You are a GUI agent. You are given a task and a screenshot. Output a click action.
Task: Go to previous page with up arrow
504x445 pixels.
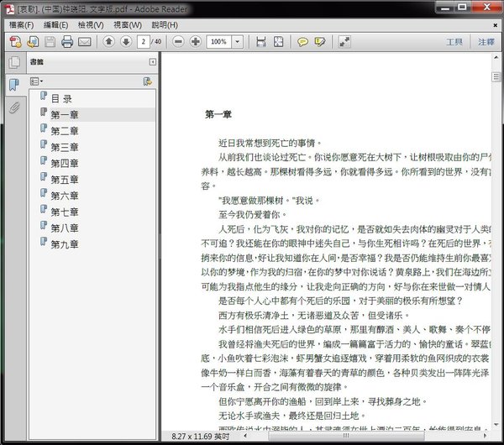click(108, 41)
